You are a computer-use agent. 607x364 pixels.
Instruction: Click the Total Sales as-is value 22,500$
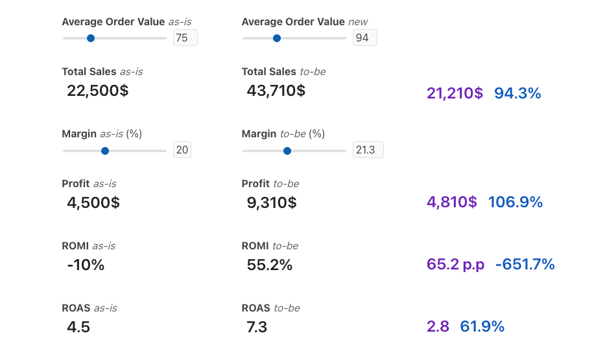[98, 91]
